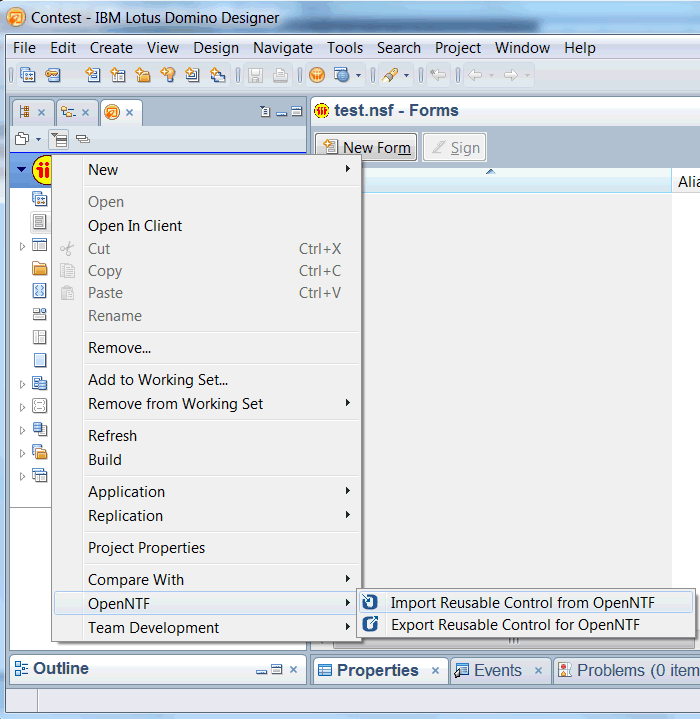Open the Back history dropdown arrow

[x=491, y=76]
